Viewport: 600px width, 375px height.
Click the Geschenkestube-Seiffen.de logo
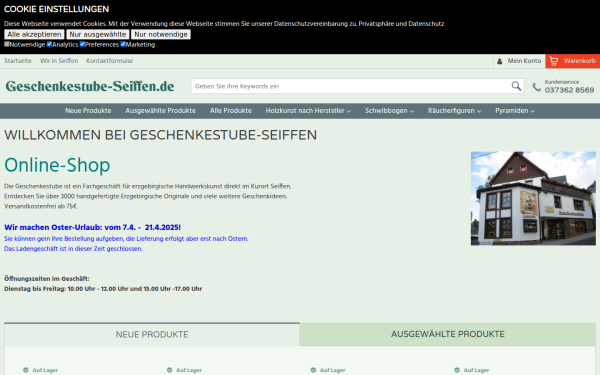[x=90, y=86]
